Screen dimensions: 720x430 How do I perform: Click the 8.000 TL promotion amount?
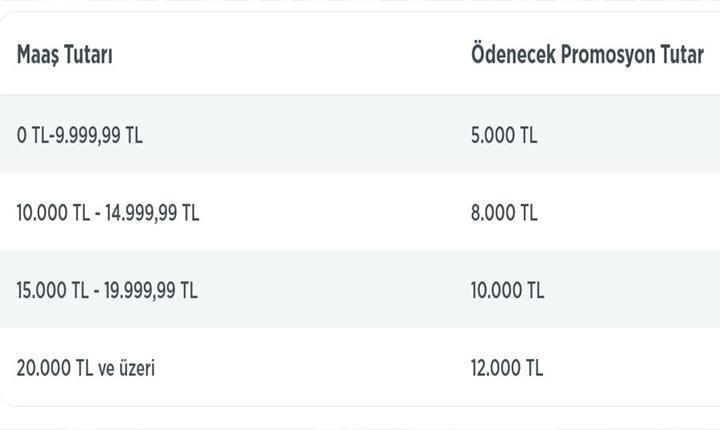503,212
